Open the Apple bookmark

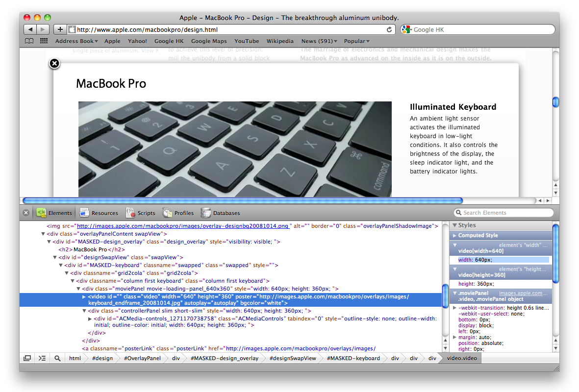[x=112, y=41]
